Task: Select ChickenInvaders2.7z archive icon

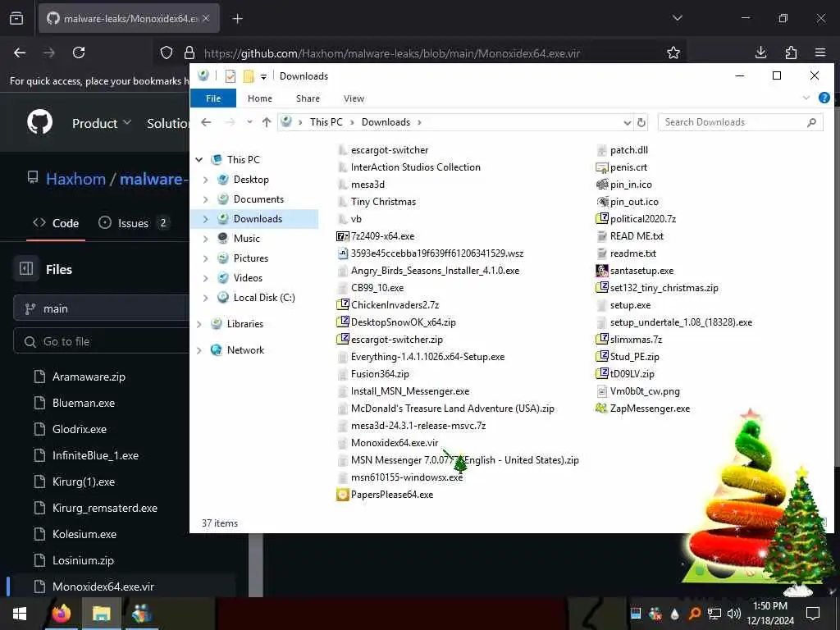Action: coord(342,305)
